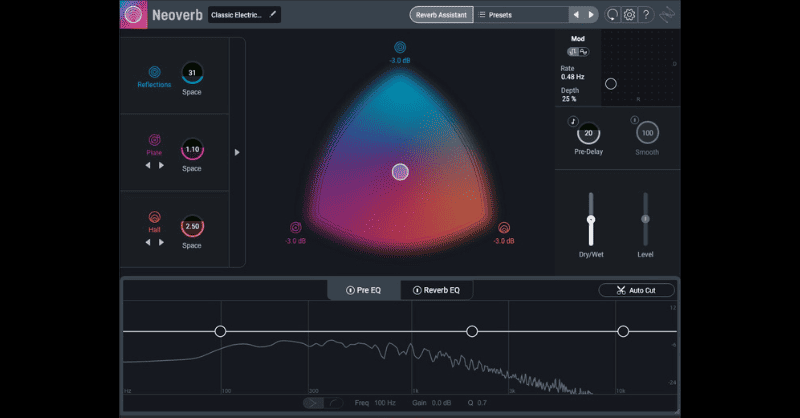Screen dimensions: 800x418
Task: Click the iZotope logo icon in top right
Action: point(667,15)
